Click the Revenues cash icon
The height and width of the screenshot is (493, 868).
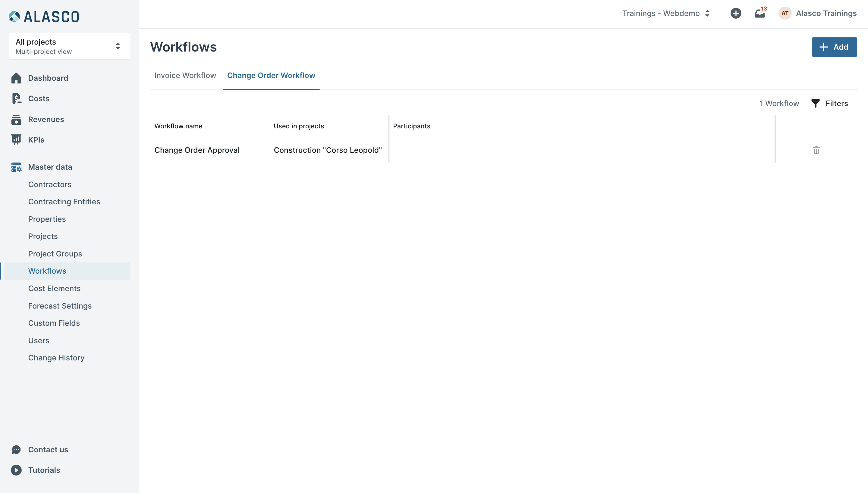(x=16, y=119)
